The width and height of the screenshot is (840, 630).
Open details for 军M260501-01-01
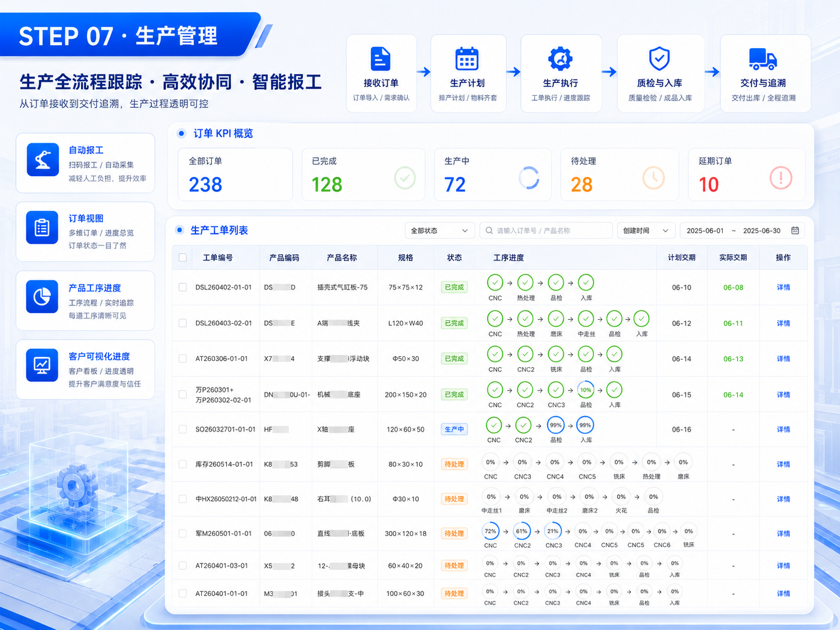pos(783,533)
